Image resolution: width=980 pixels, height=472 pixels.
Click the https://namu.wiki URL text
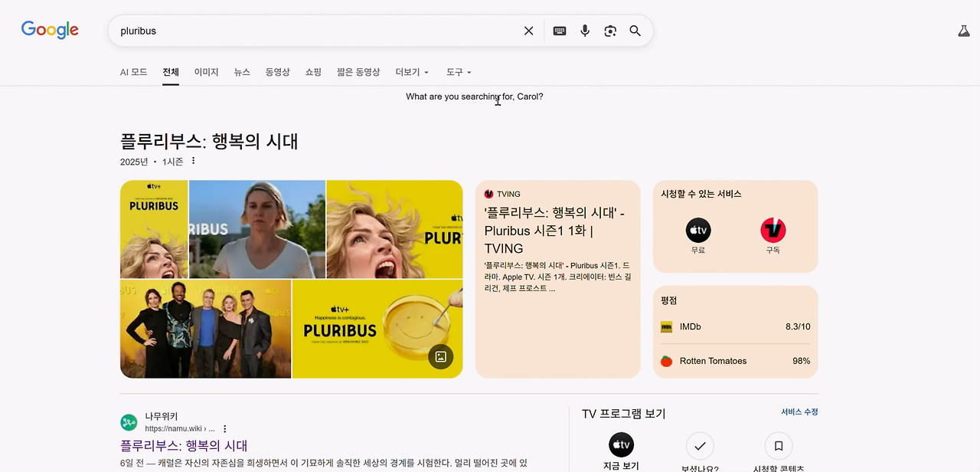tap(180, 429)
